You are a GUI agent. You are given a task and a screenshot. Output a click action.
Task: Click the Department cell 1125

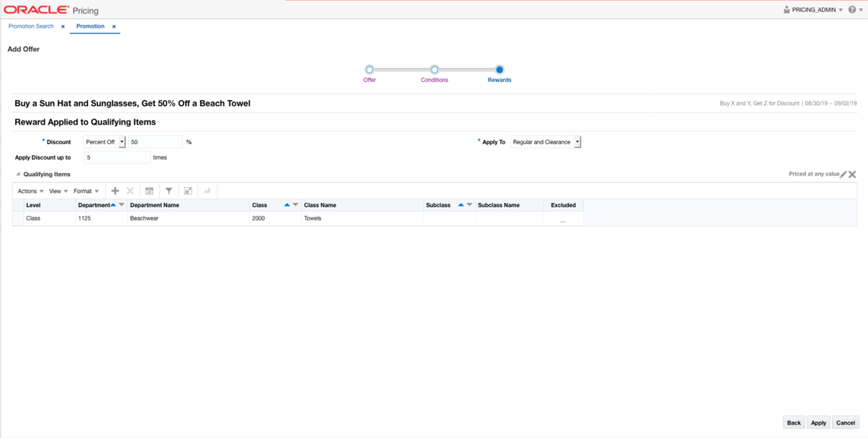[101, 219]
